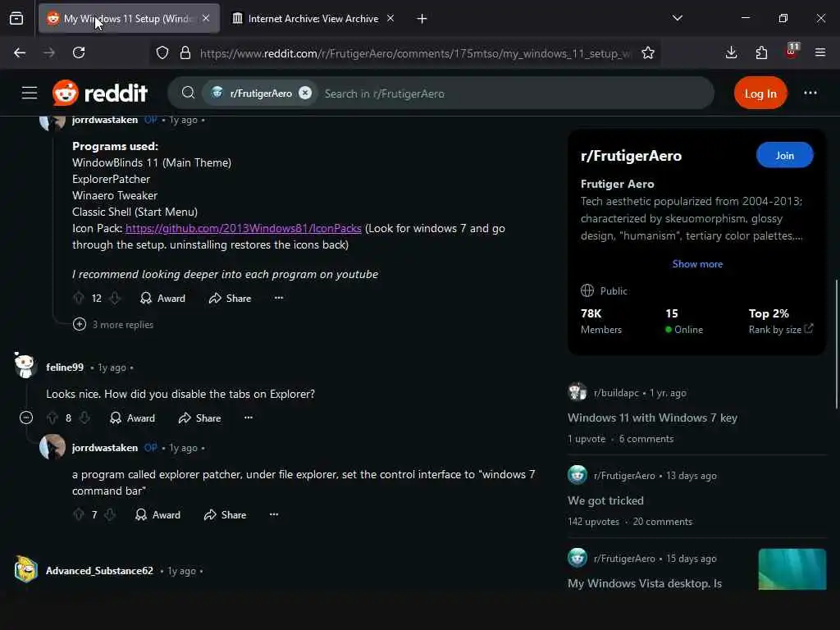The width and height of the screenshot is (840, 630).
Task: Open Firefox application menu
Action: point(820,52)
